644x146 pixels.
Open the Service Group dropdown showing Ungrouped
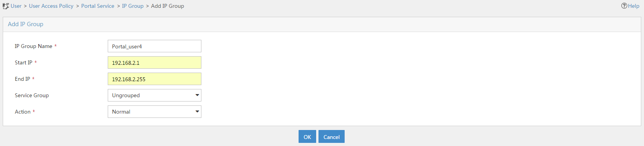coord(155,95)
